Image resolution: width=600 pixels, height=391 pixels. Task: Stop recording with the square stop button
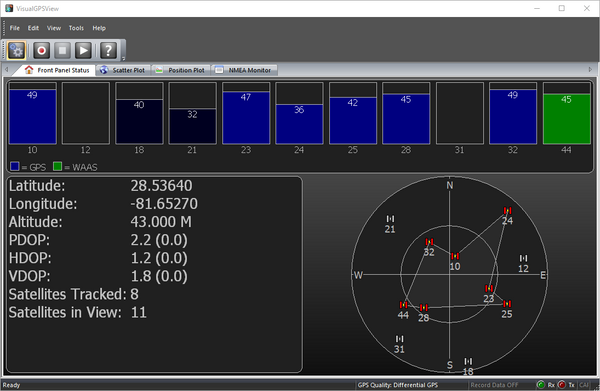pos(62,50)
